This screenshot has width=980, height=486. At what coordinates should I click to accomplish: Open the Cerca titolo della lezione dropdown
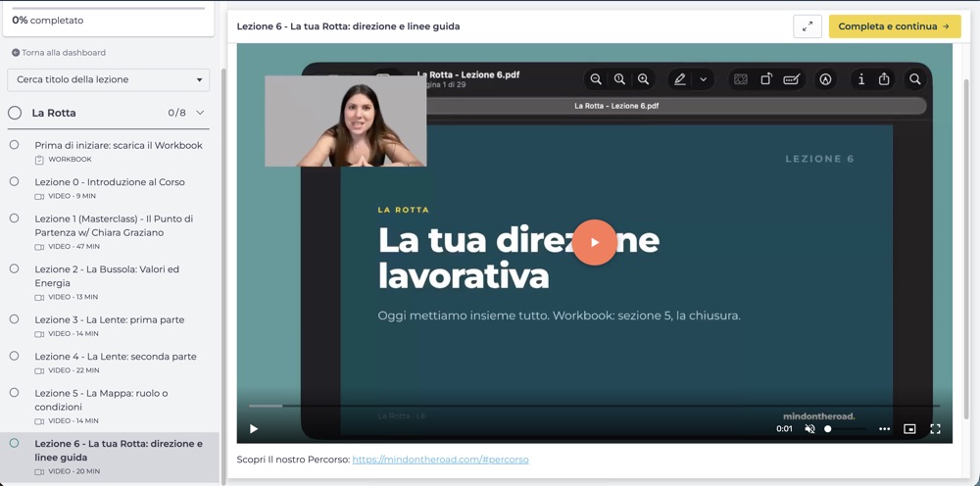[x=109, y=80]
